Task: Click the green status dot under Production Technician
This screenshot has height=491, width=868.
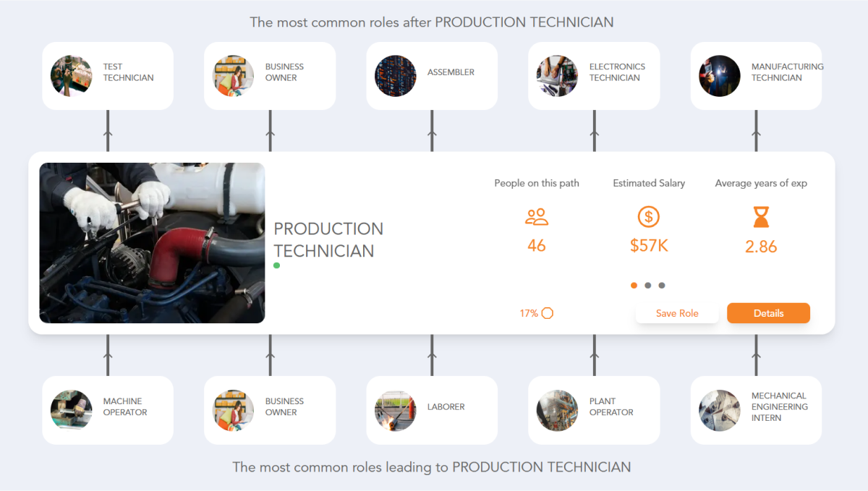Action: 276,266
